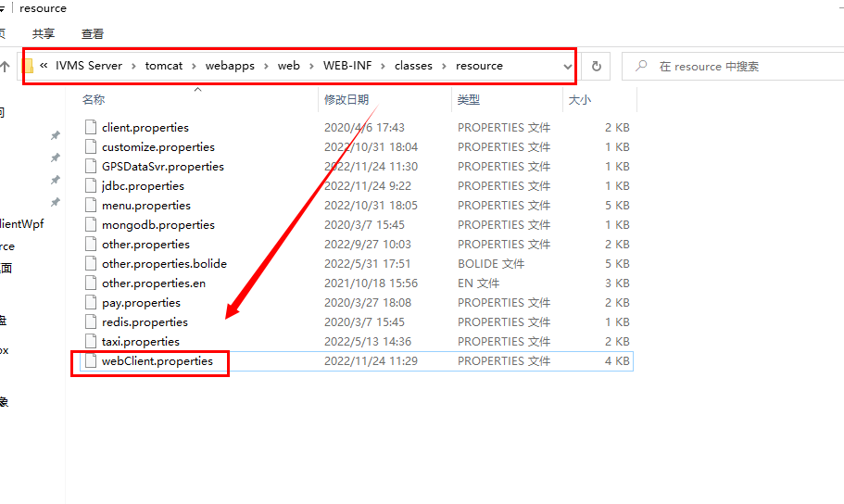Screen dimensions: 844x504
Task: Select the file name other.properties.bolide
Action: point(164,263)
